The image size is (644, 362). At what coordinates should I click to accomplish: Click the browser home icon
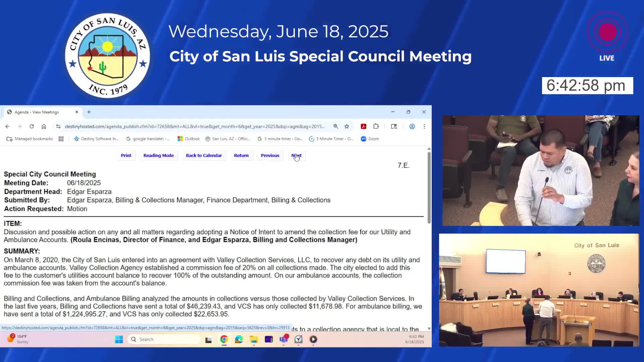[x=44, y=126]
